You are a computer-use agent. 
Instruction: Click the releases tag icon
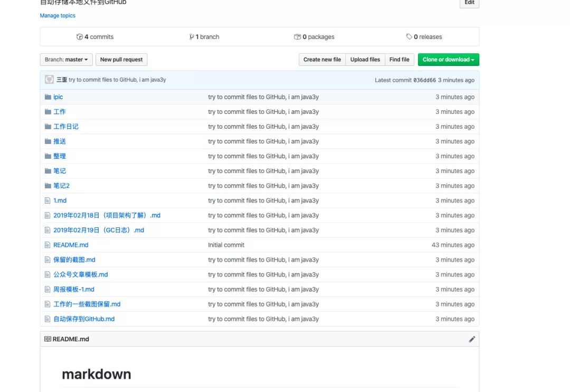[409, 37]
